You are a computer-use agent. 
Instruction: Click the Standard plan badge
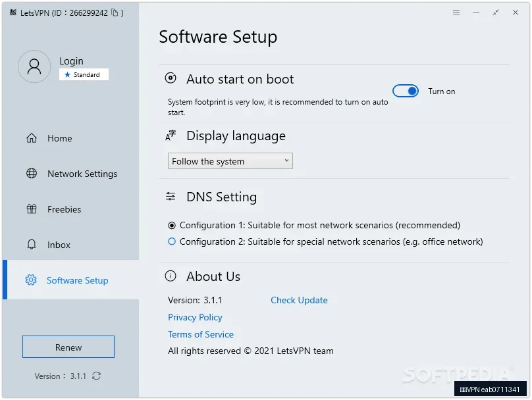click(84, 75)
